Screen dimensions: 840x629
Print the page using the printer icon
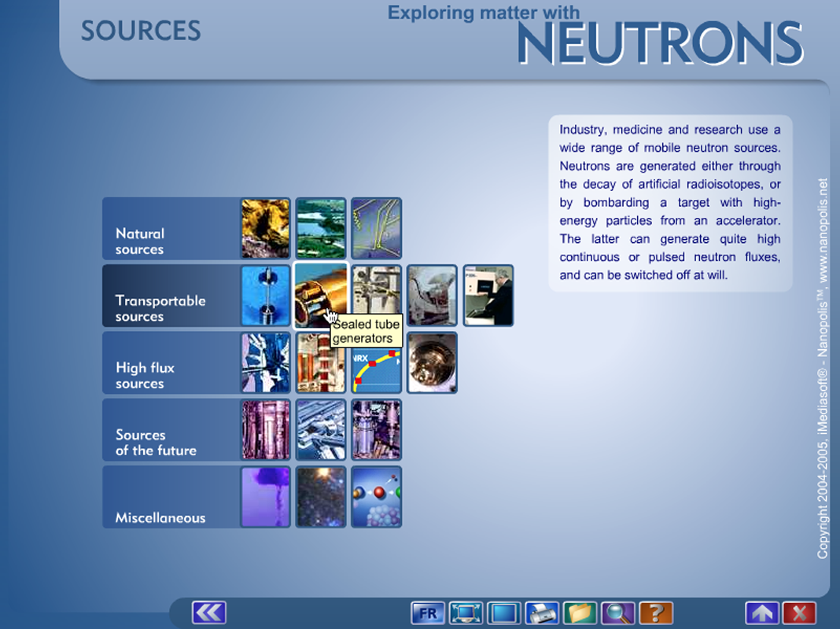click(x=542, y=612)
